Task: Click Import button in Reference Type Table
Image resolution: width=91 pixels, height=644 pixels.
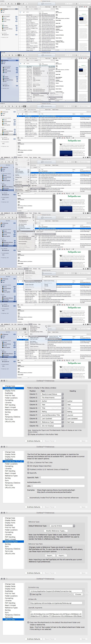Action: pyautogui.click(x=62, y=555)
